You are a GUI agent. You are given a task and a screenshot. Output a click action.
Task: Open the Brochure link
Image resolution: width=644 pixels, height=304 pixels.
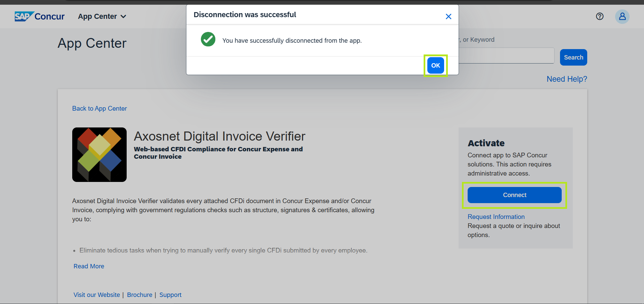click(139, 295)
